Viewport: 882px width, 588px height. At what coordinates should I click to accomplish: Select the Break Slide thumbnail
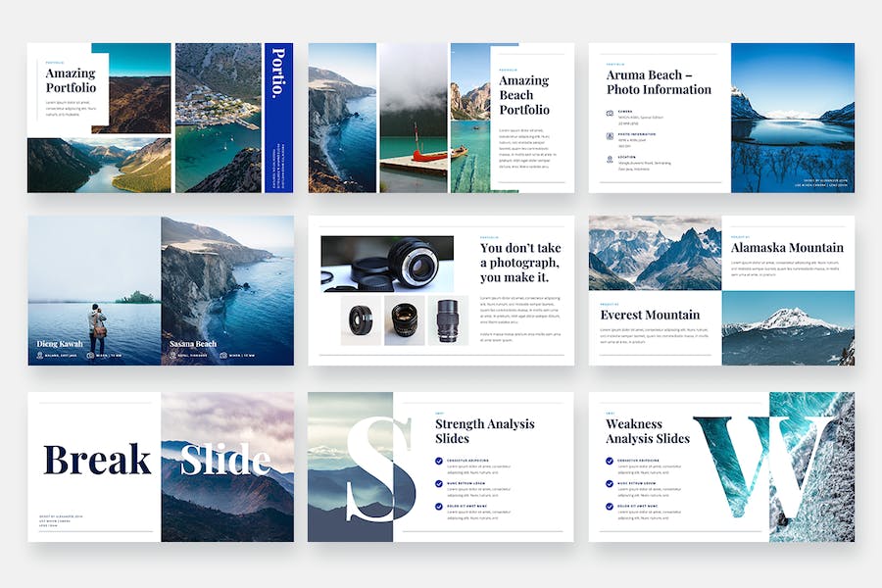[161, 466]
